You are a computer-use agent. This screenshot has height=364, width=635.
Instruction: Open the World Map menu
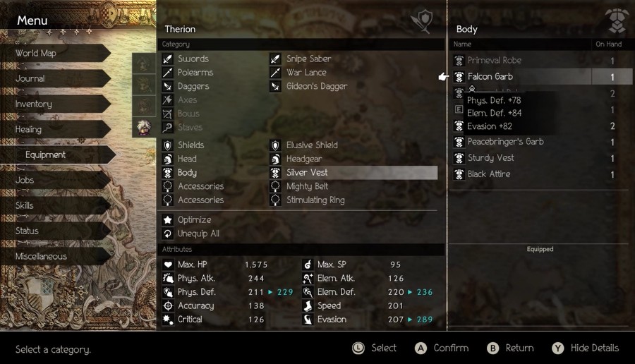pos(56,53)
